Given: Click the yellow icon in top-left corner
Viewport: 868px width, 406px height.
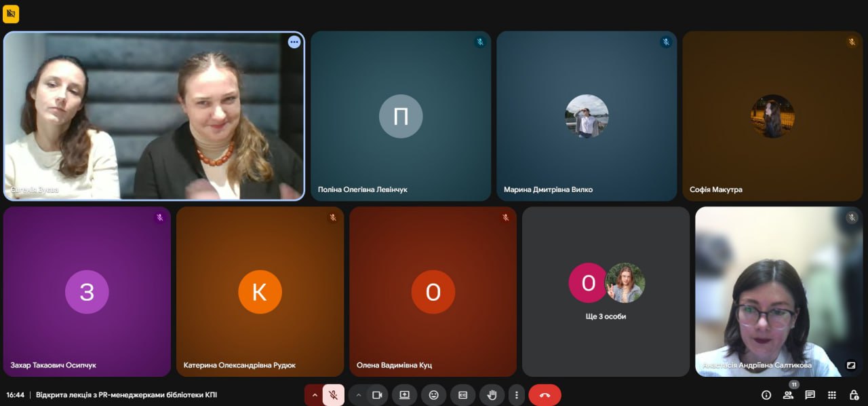Looking at the screenshot, I should 11,14.
